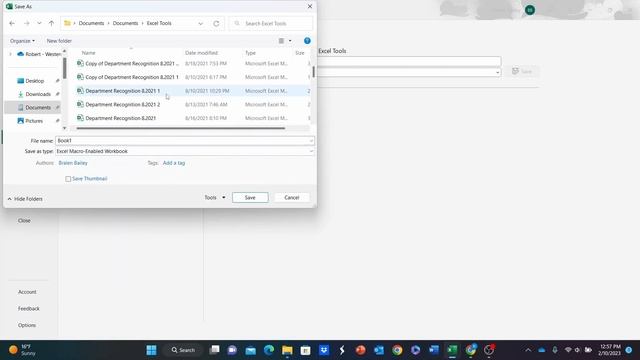Change the file view layout
This screenshot has width=640, height=360.
pyautogui.click(x=281, y=41)
